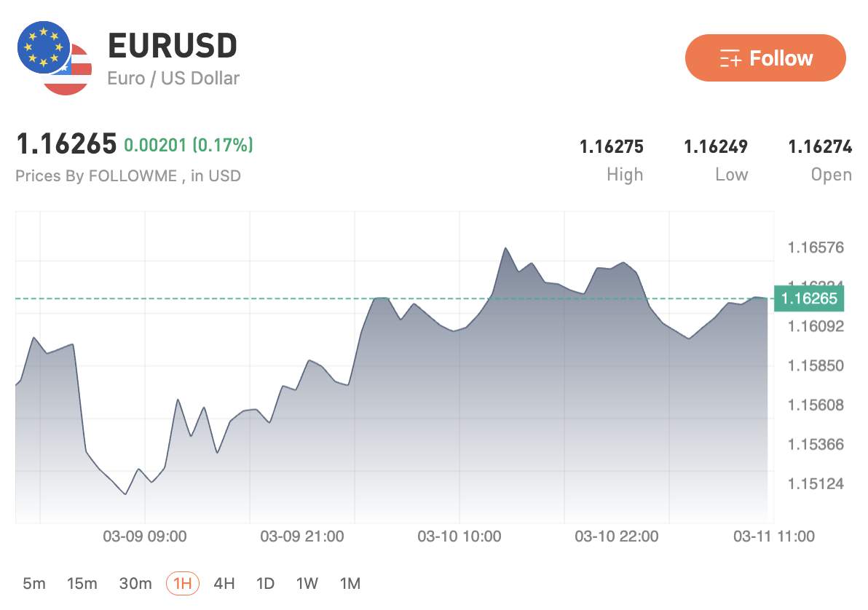This screenshot has width=868, height=610.
Task: Click the EU flag on the pair logo
Action: click(x=42, y=45)
